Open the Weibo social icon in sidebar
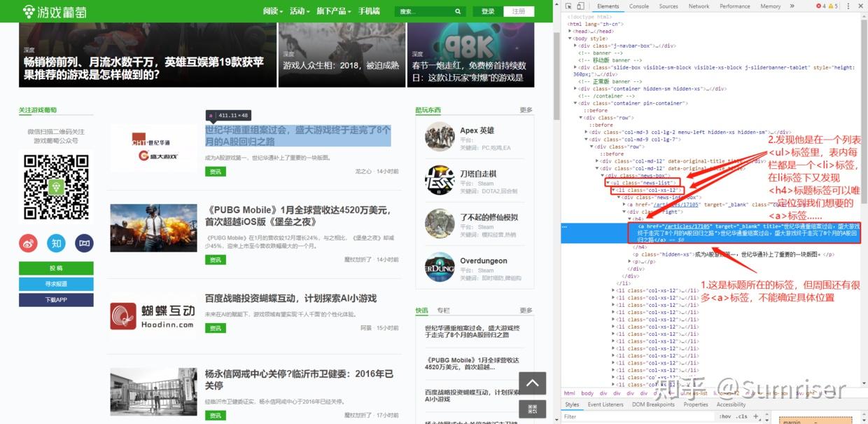The width and height of the screenshot is (868, 424). [x=29, y=243]
